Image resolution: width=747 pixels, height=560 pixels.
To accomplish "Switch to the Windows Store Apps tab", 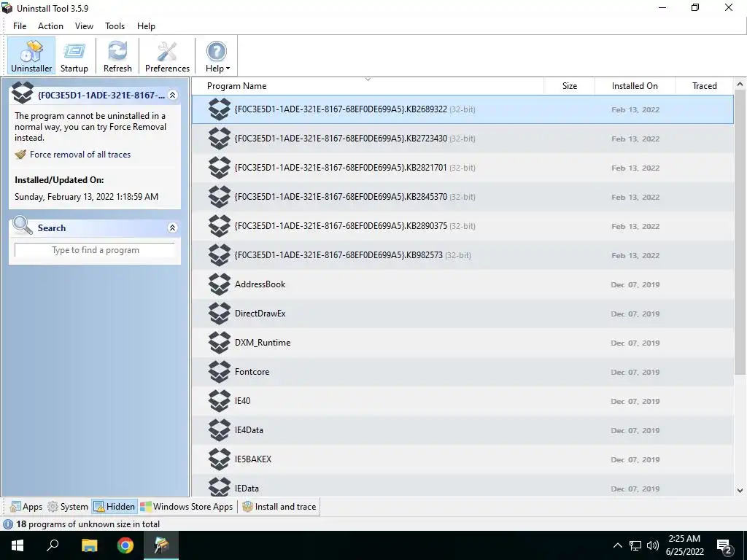I will (x=186, y=507).
